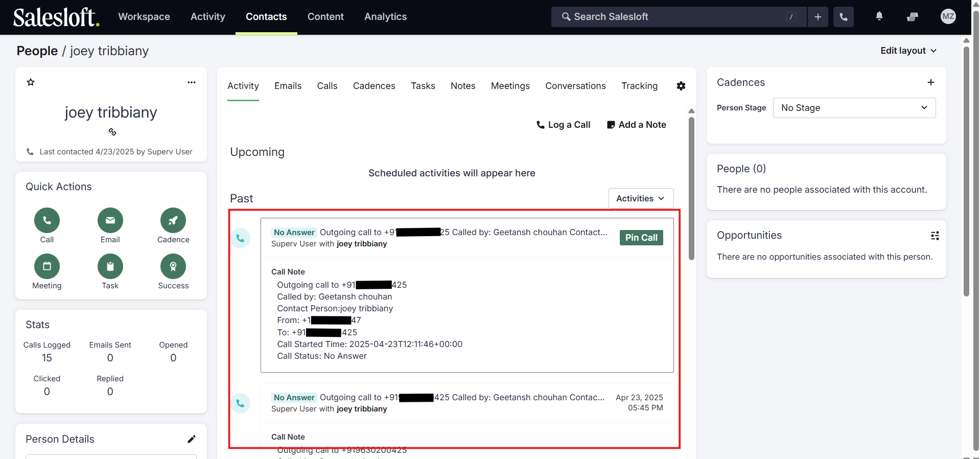
Task: Click the phone icon beside Apr 23 call entry
Action: pos(240,403)
